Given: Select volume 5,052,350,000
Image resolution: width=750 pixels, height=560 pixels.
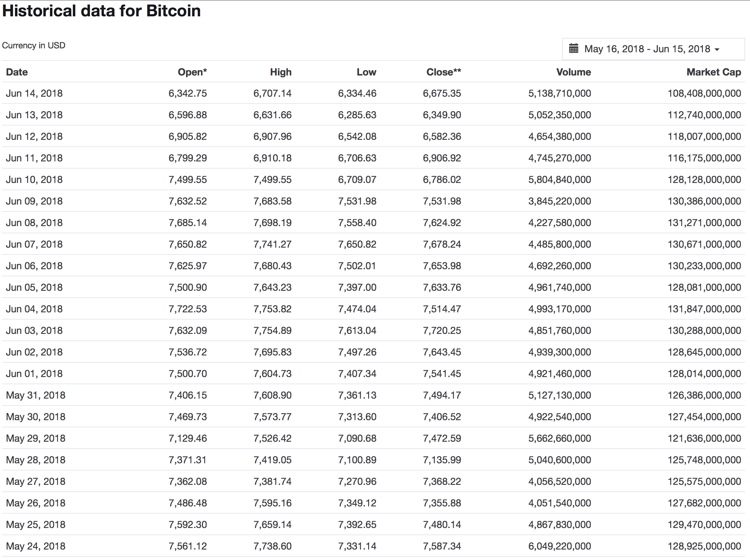Looking at the screenshot, I should [x=559, y=115].
